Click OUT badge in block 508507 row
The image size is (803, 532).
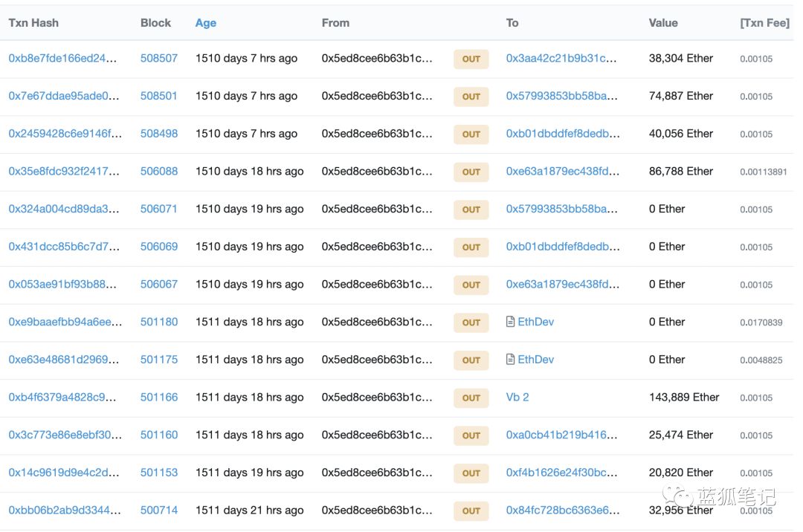471,59
